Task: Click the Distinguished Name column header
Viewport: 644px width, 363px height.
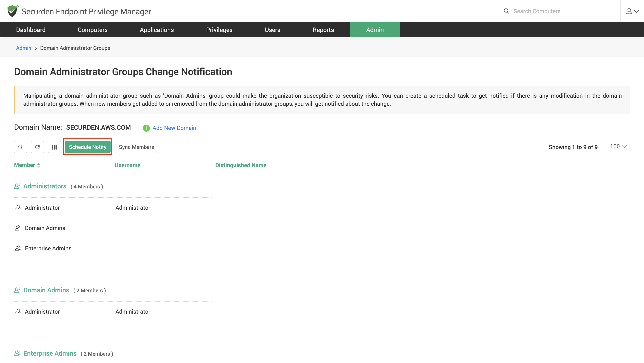Action: pos(241,165)
